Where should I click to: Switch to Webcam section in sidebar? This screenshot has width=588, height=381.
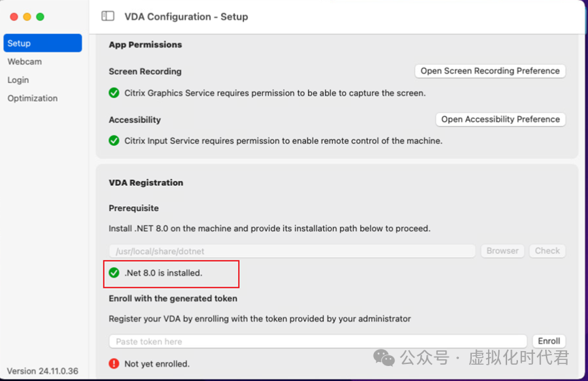24,61
